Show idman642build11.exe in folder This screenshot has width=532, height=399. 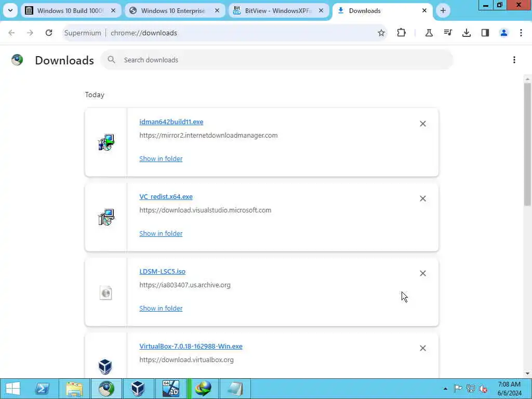[161, 159]
